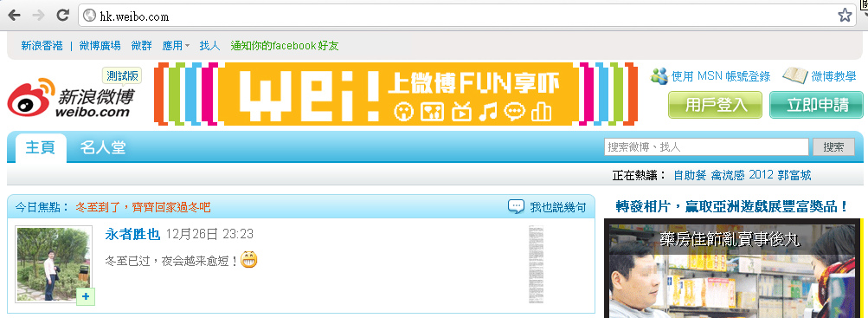Focus the 搜索微博、找人 search field
868x318 pixels.
tap(706, 147)
